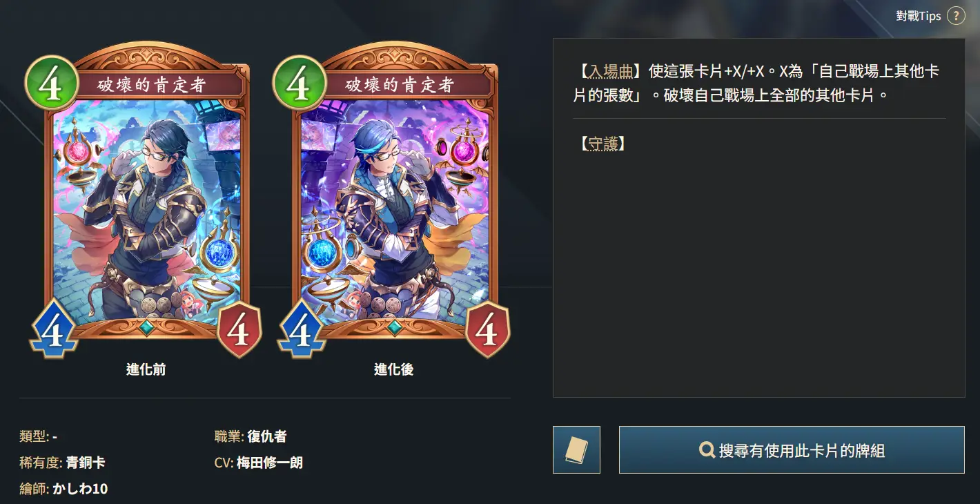This screenshot has height=504, width=980.
Task: Click the 對戰Tips question mark icon
Action: click(955, 16)
